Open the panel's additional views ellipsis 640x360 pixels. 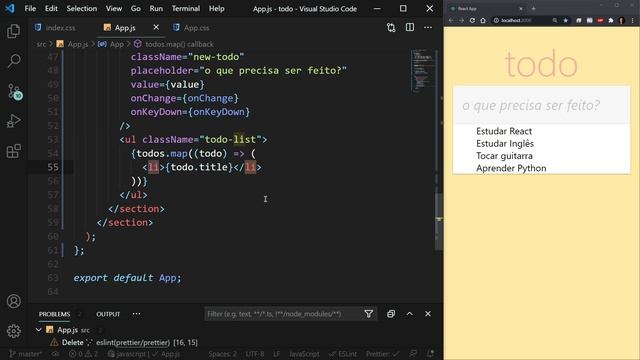(136, 314)
